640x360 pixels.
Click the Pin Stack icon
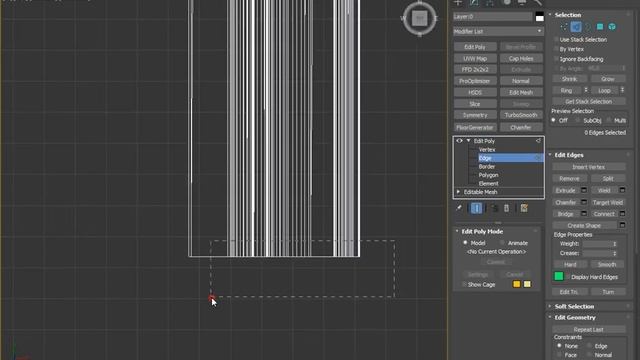[459, 208]
